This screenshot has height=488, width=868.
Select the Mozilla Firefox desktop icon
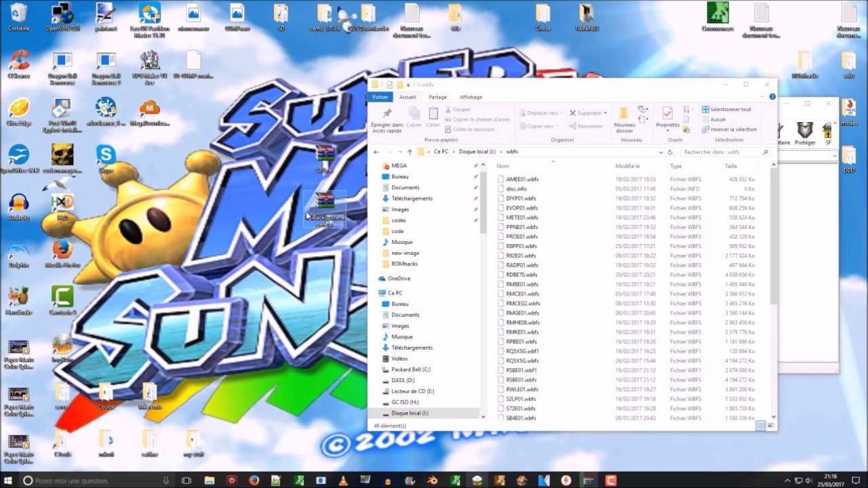point(62,254)
